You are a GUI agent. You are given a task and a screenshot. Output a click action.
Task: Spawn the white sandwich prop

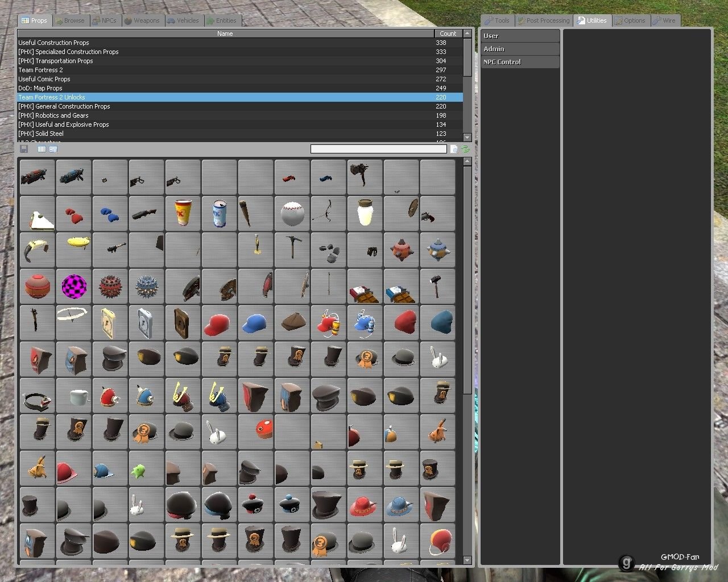[x=37, y=214]
